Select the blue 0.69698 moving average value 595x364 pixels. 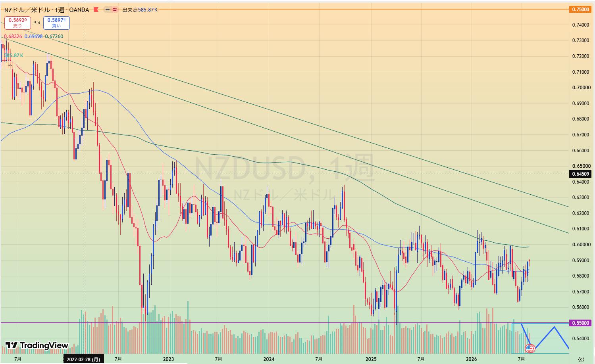34,36
